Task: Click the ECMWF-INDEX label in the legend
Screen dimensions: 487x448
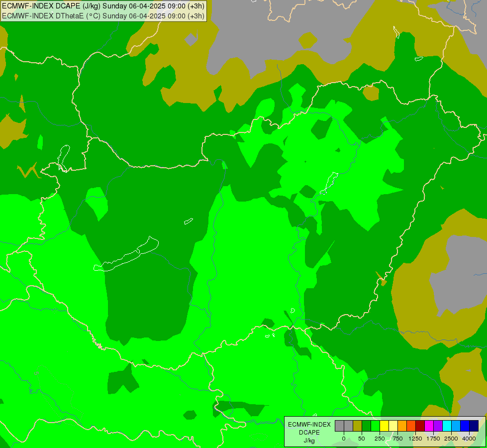Action: [309, 425]
